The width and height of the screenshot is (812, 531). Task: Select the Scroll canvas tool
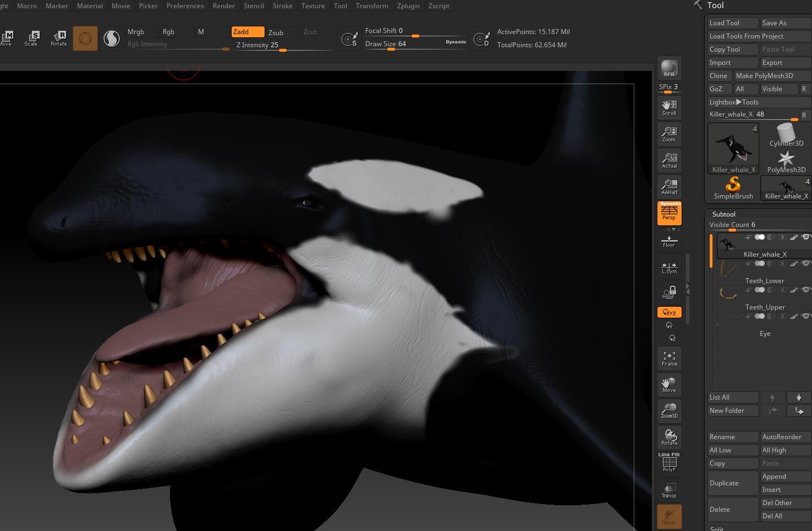tap(669, 107)
